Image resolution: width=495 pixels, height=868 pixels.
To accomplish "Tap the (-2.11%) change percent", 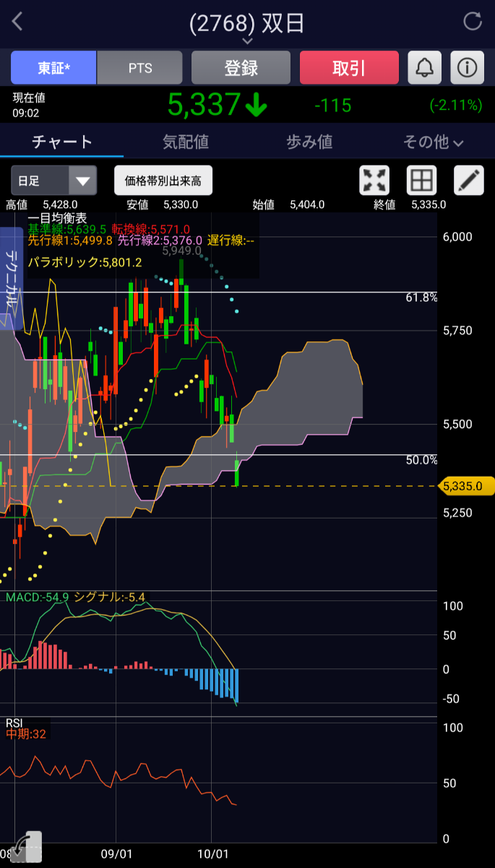I will (455, 106).
